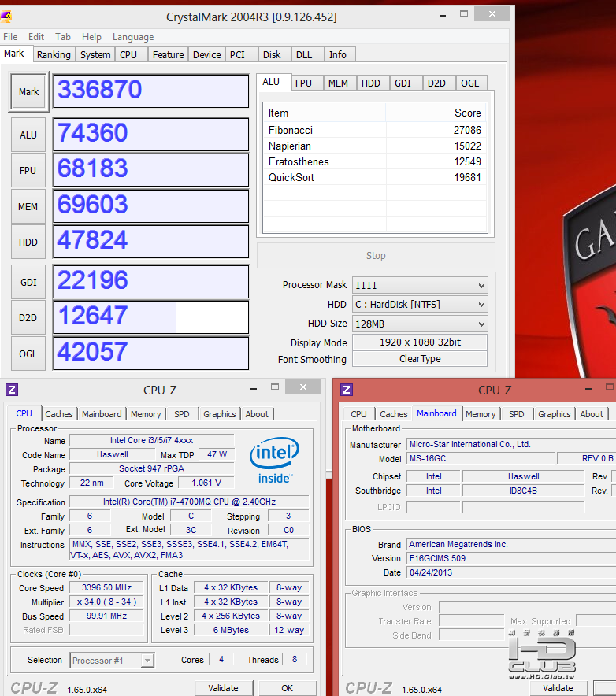
Task: Select the OGL results sub-tab
Action: (x=470, y=83)
